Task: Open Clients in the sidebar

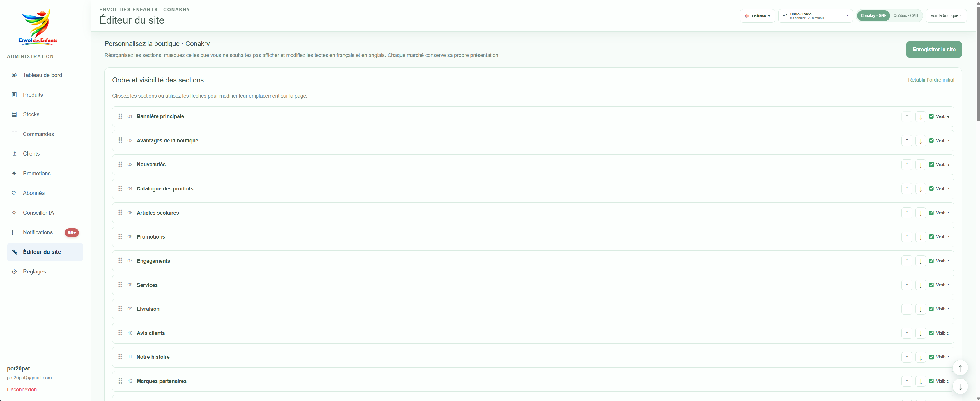Action: (x=45, y=154)
